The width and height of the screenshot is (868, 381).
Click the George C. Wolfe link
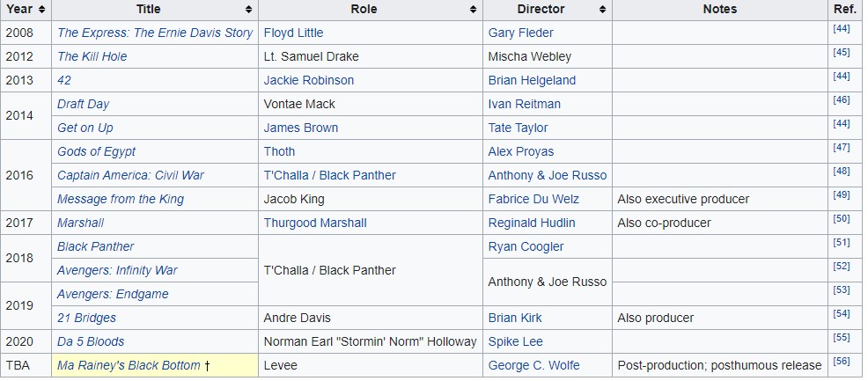click(x=533, y=365)
